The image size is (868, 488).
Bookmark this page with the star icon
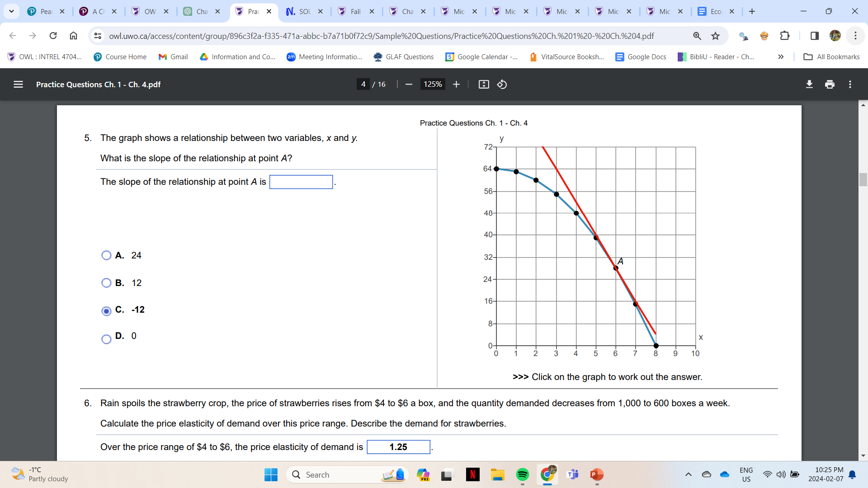coord(716,36)
